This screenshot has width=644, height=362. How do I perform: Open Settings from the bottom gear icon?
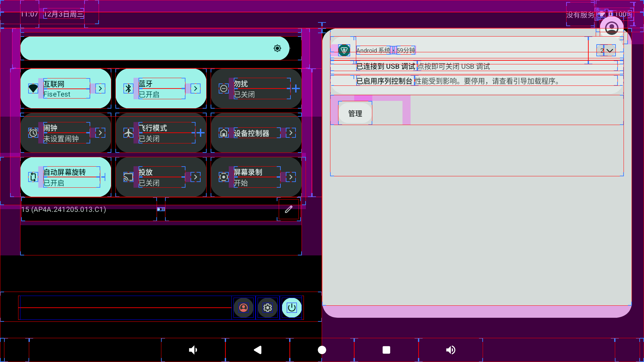[267, 307]
